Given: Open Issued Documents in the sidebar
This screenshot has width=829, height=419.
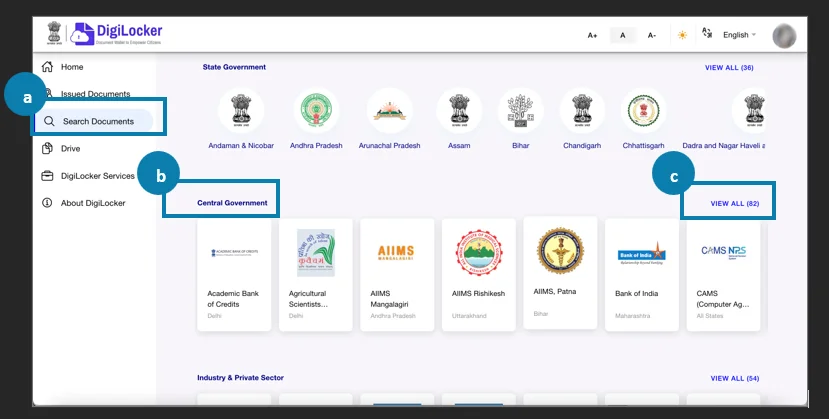Looking at the screenshot, I should click(x=95, y=94).
